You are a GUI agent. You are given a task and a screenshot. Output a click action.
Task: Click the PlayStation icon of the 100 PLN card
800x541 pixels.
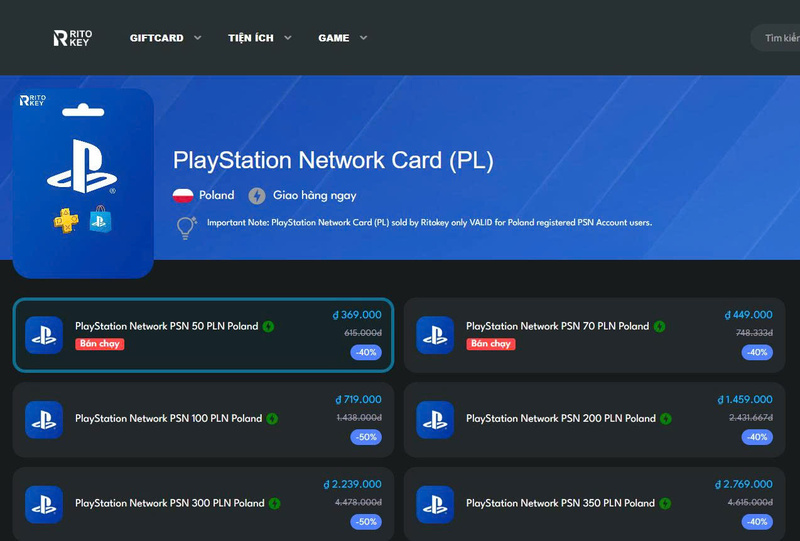point(44,420)
